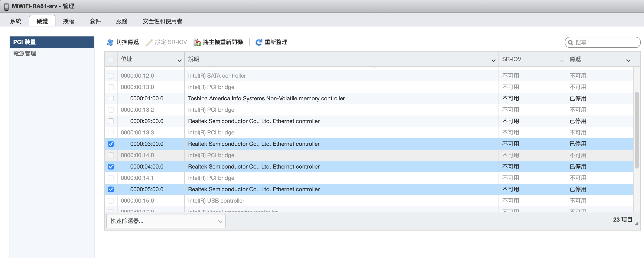Switch to the Licensing (授權) tab
Viewport: 644px width, 258px height.
pos(68,21)
